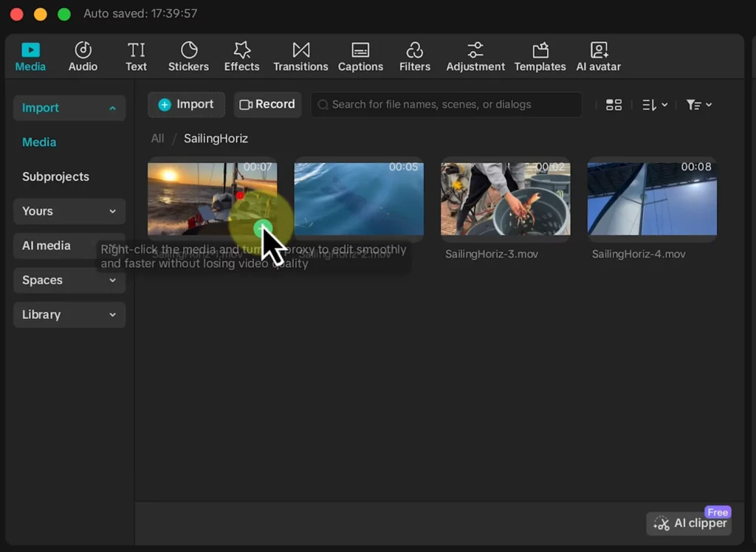
Task: Open the Filters panel
Action: click(414, 57)
